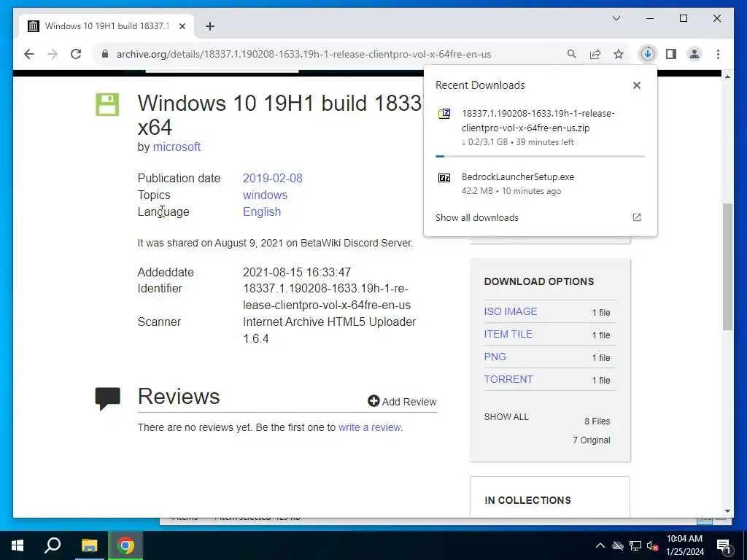Viewport: 747px width, 560px height.
Task: Open BedrockLauncherSetup.exe from downloads
Action: (540, 183)
